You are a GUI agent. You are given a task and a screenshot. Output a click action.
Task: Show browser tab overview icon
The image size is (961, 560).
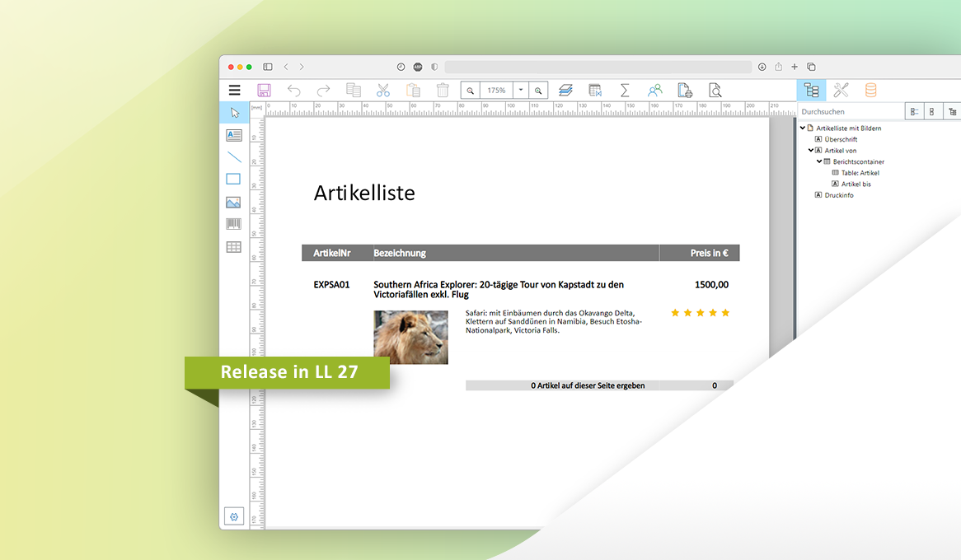811,67
